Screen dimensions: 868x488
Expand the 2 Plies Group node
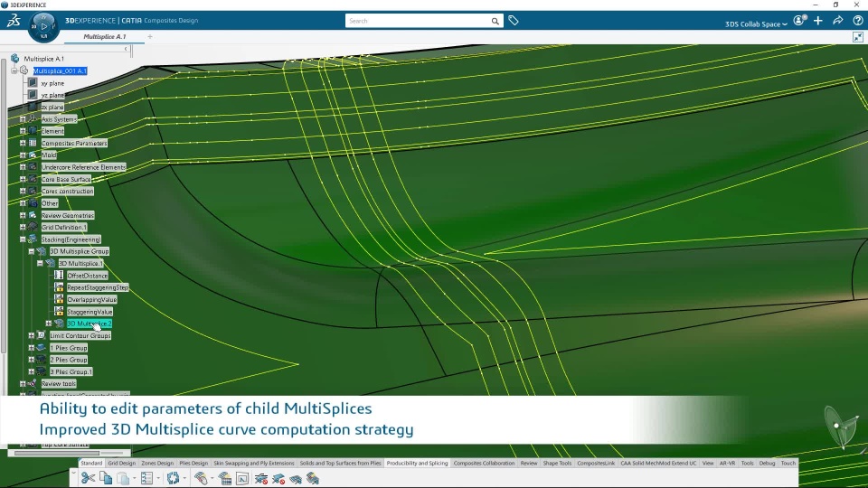(x=32, y=360)
